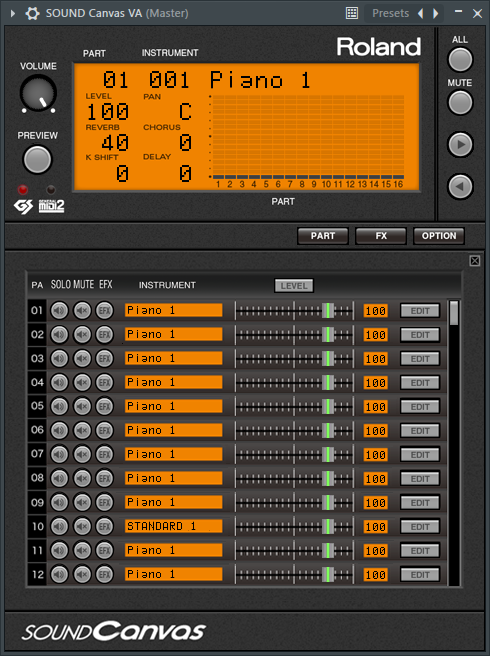Click the VOLUME knob

[38, 93]
